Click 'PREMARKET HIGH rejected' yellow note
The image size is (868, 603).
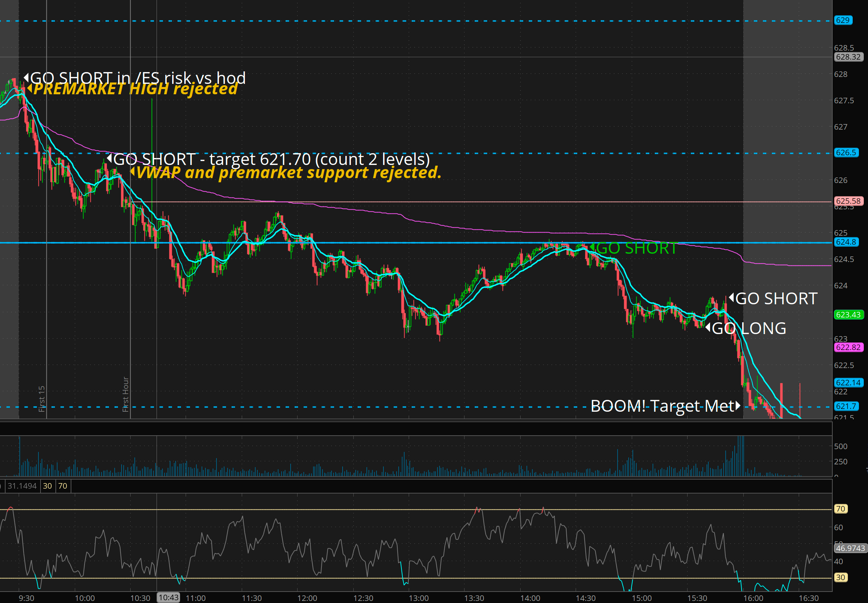[x=135, y=89]
